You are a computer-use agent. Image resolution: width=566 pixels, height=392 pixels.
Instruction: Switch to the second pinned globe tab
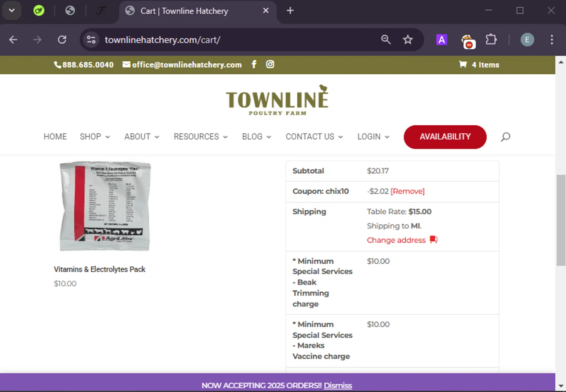pos(70,11)
